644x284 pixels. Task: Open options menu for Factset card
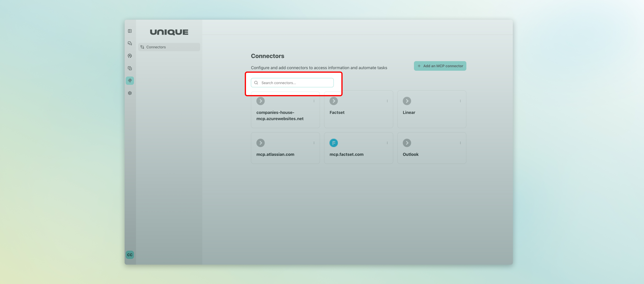click(387, 101)
